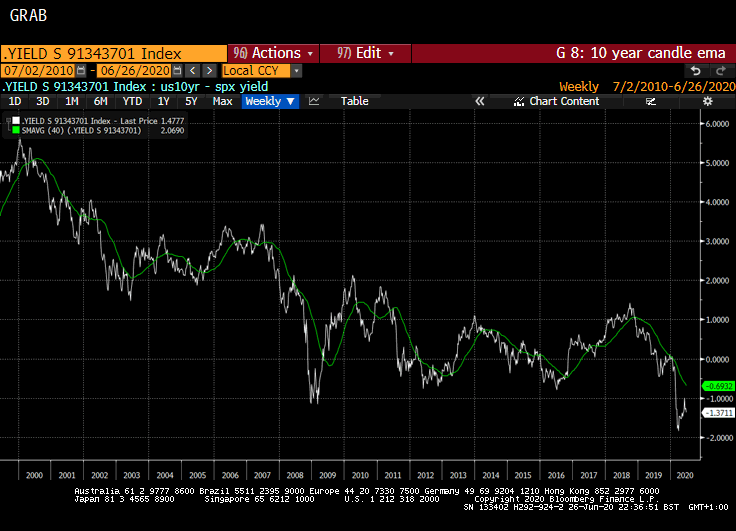Click green -0.6932 axis value tag
Image resolution: width=736 pixels, height=531 pixels.
pyautogui.click(x=718, y=386)
